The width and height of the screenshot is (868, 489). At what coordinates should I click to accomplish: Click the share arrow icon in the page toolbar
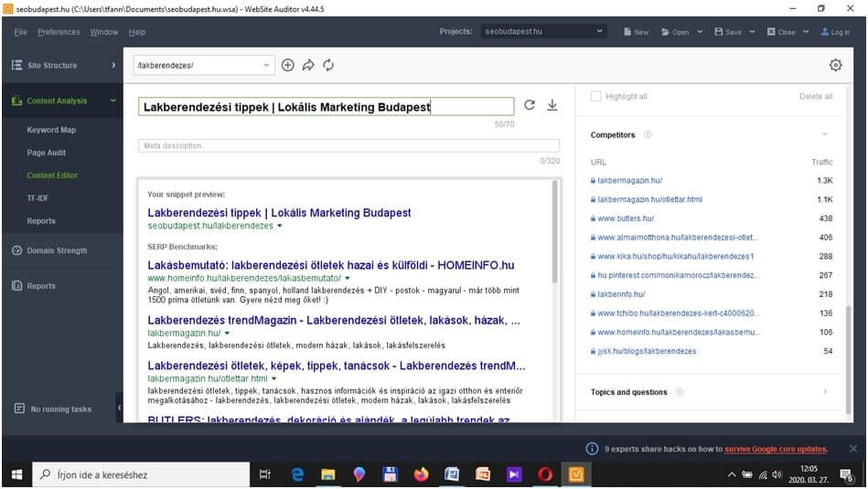tap(308, 65)
